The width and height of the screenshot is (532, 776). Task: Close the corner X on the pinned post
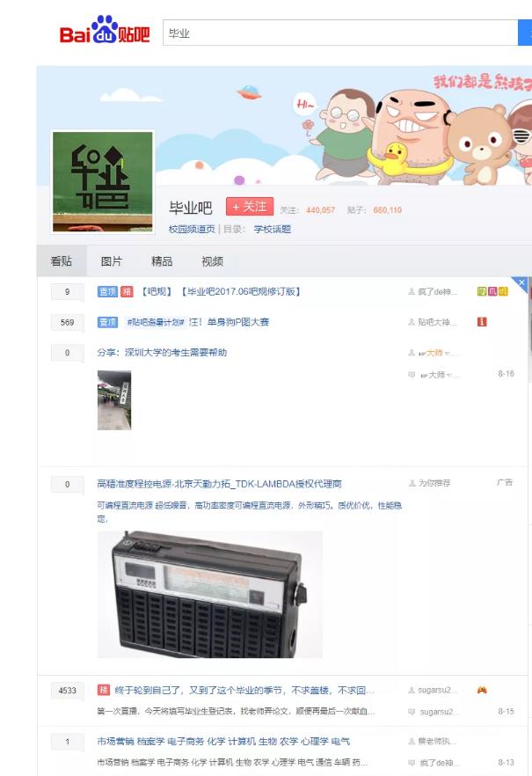tap(521, 282)
